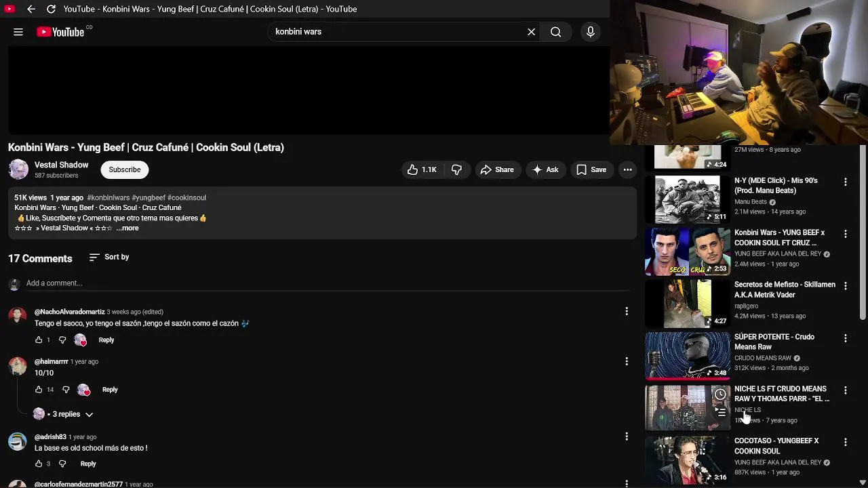Reload the page with the refresh icon
This screenshot has height=488, width=868.
51,9
